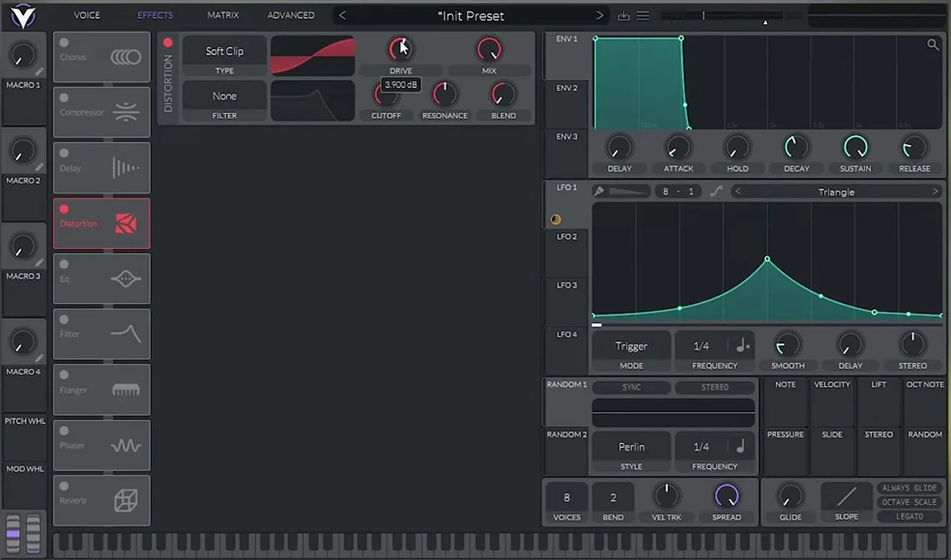Open the LFO Trigger mode dropdown
This screenshot has width=951, height=560.
pos(632,346)
